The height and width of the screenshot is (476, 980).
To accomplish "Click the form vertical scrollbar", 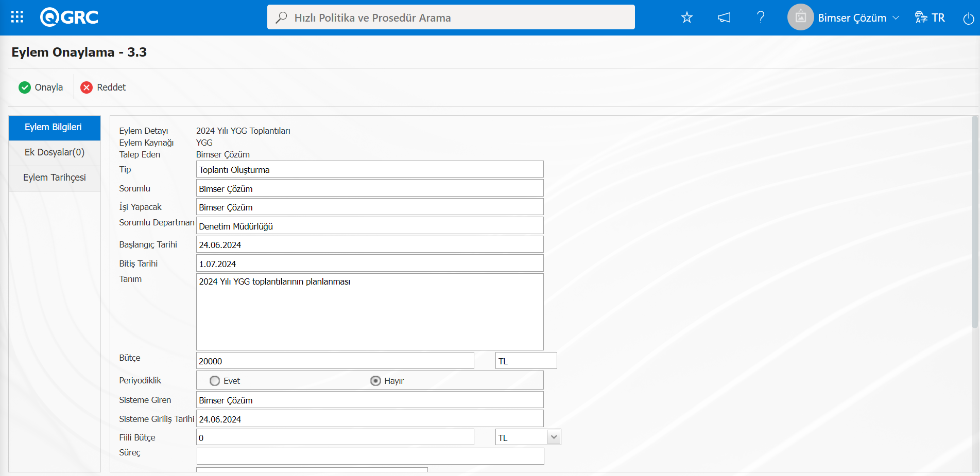I will (974, 222).
